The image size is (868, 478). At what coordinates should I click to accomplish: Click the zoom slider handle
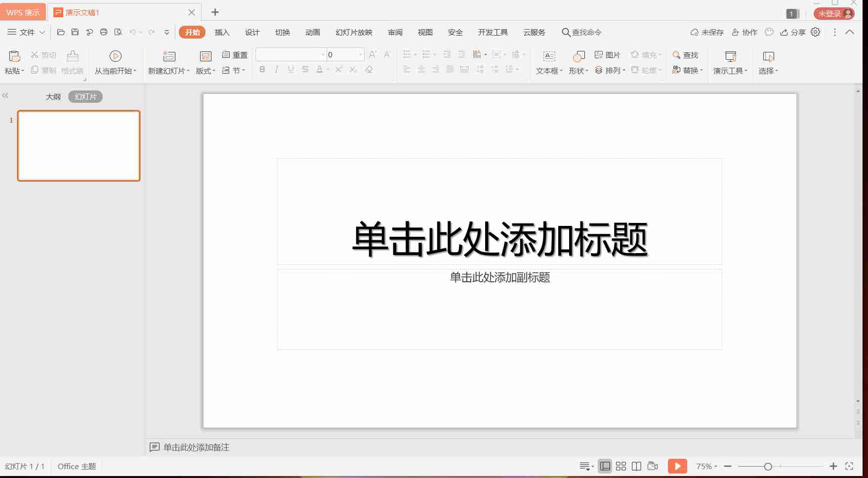768,466
